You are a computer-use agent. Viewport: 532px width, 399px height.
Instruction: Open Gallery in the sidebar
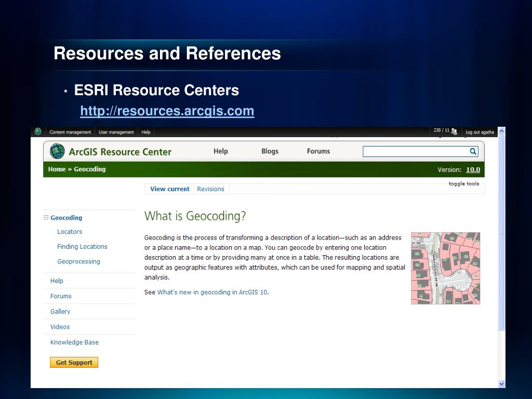tap(60, 312)
